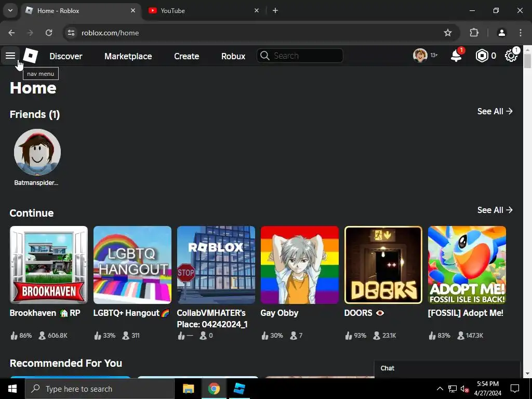Screen dimensions: 532x399
Task: Open CollabVMHATER's Place thumbnail
Action: coord(216,265)
